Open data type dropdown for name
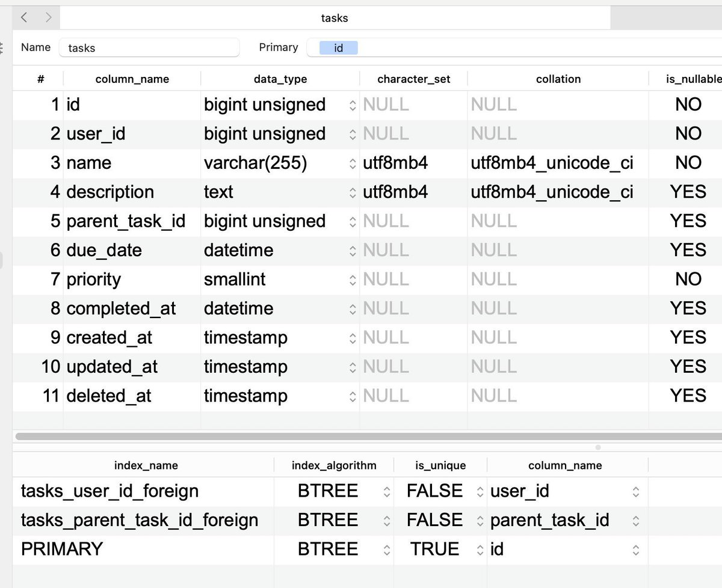The width and height of the screenshot is (722, 588). [x=353, y=163]
